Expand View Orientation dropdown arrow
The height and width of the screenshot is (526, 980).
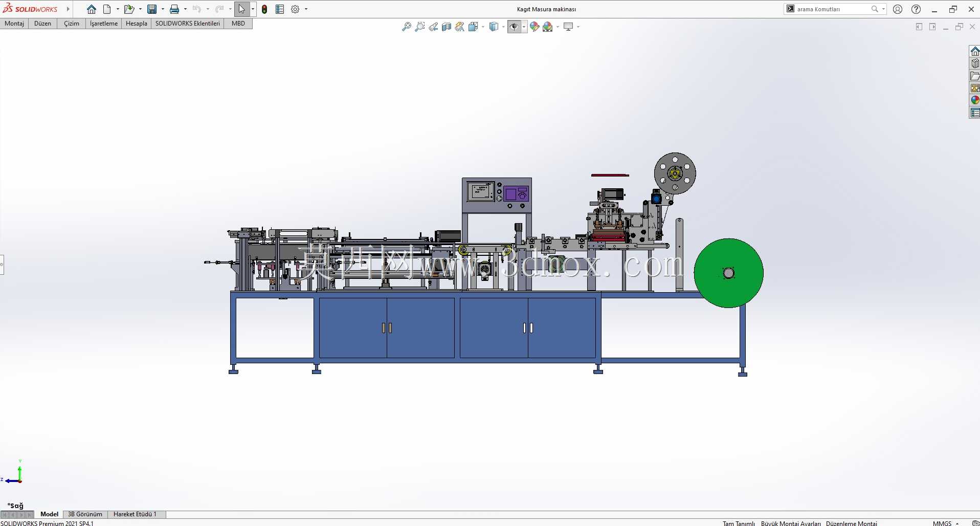pyautogui.click(x=483, y=27)
